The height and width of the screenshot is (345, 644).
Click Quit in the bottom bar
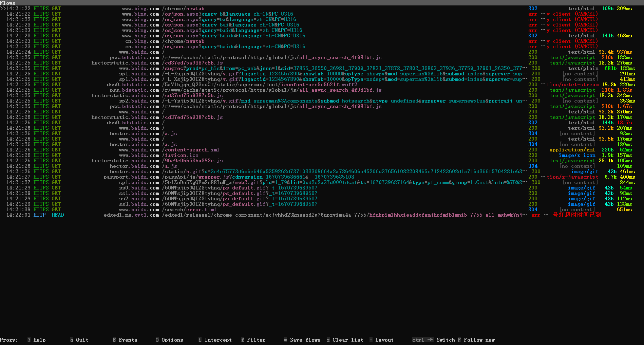79,340
